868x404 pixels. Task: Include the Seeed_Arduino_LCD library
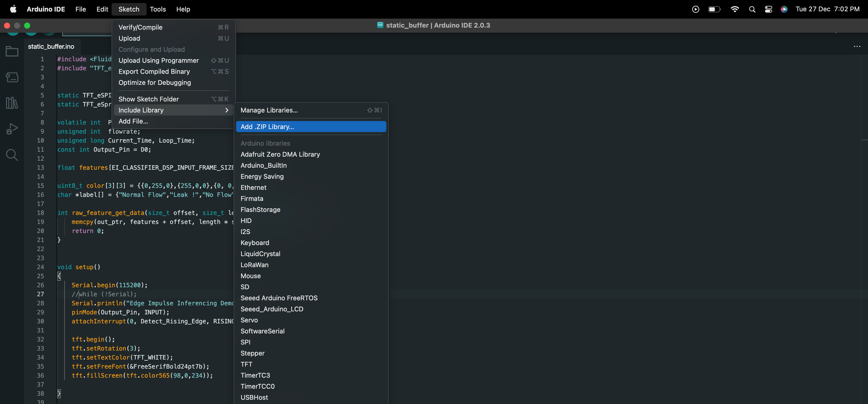(311, 309)
